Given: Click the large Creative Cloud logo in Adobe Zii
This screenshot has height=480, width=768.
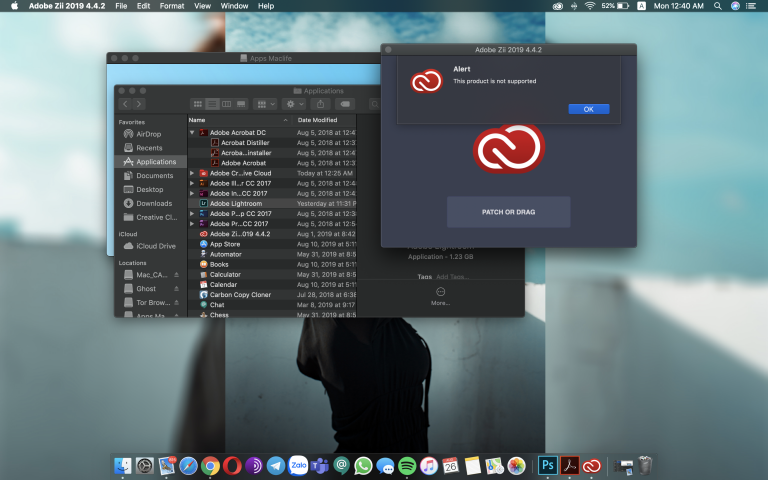Looking at the screenshot, I should 508,149.
